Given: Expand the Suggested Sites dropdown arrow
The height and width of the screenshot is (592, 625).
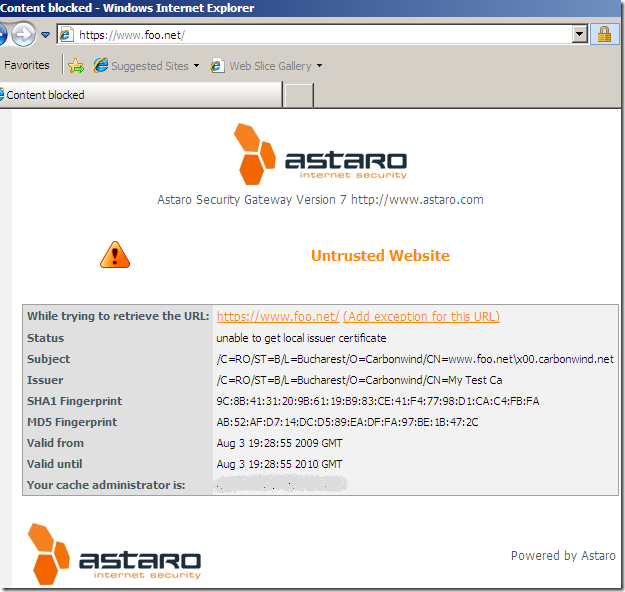Looking at the screenshot, I should [x=196, y=66].
